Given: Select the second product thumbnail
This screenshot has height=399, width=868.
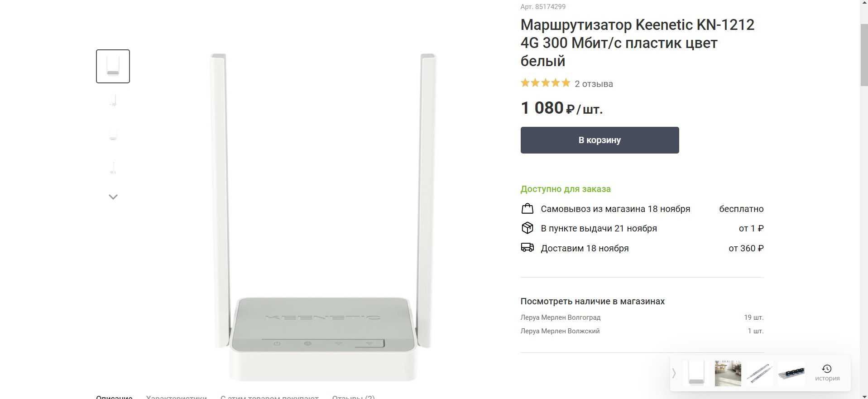Looking at the screenshot, I should 113,100.
